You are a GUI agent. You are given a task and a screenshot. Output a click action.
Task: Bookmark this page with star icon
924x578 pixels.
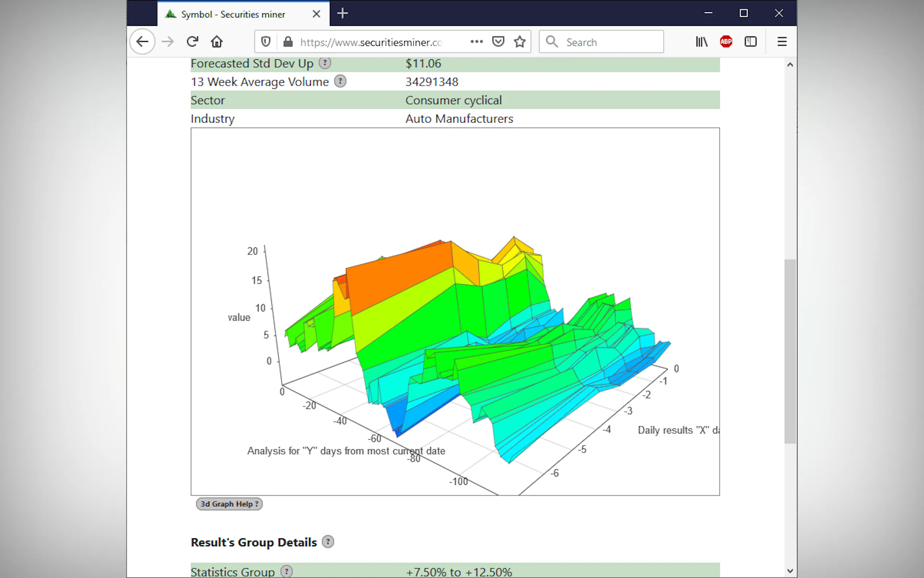519,41
